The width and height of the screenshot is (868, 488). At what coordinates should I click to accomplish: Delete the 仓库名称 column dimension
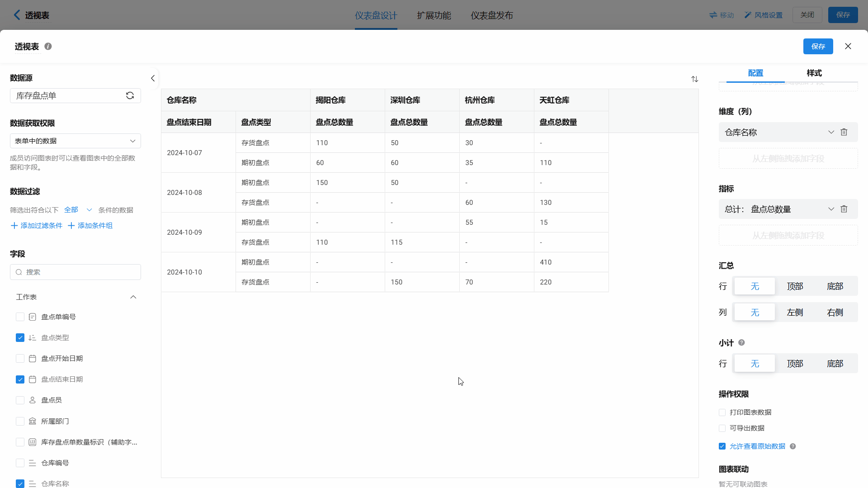tap(844, 132)
